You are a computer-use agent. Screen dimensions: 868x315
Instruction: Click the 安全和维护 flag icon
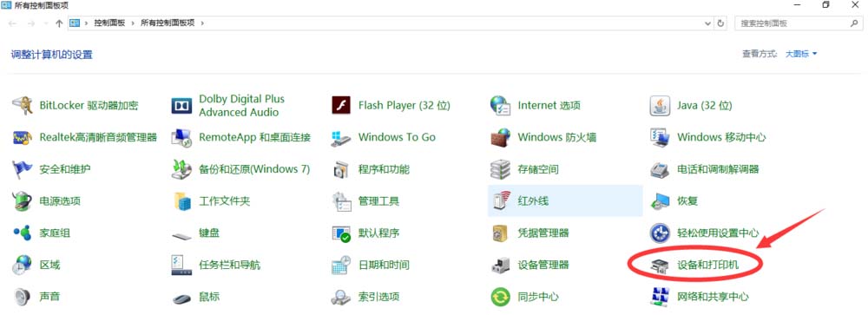coord(23,169)
